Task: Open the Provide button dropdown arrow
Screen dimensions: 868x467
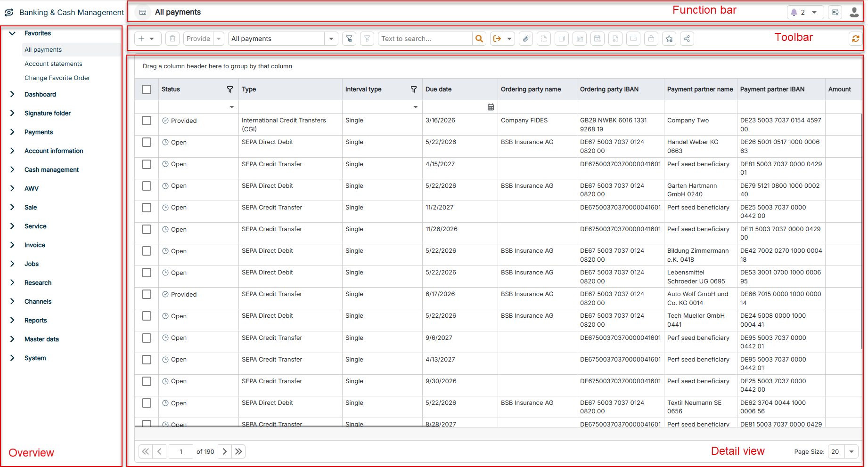Action: tap(219, 39)
